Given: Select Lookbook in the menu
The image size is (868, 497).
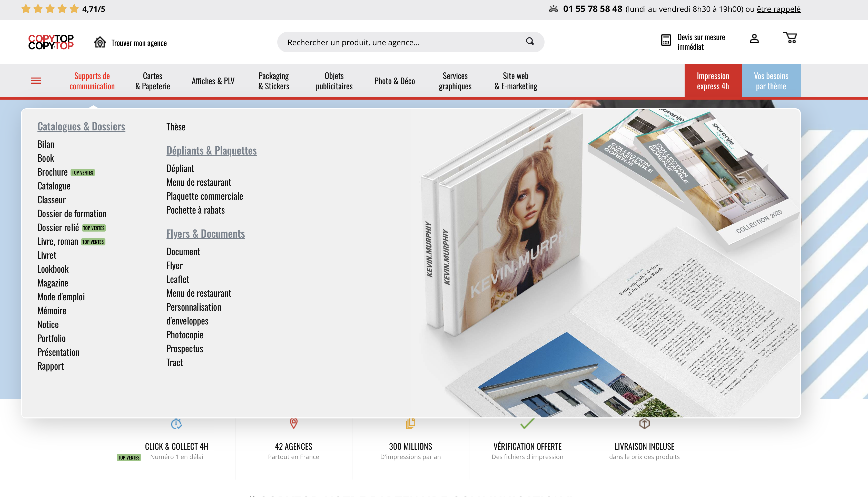Looking at the screenshot, I should pyautogui.click(x=53, y=269).
